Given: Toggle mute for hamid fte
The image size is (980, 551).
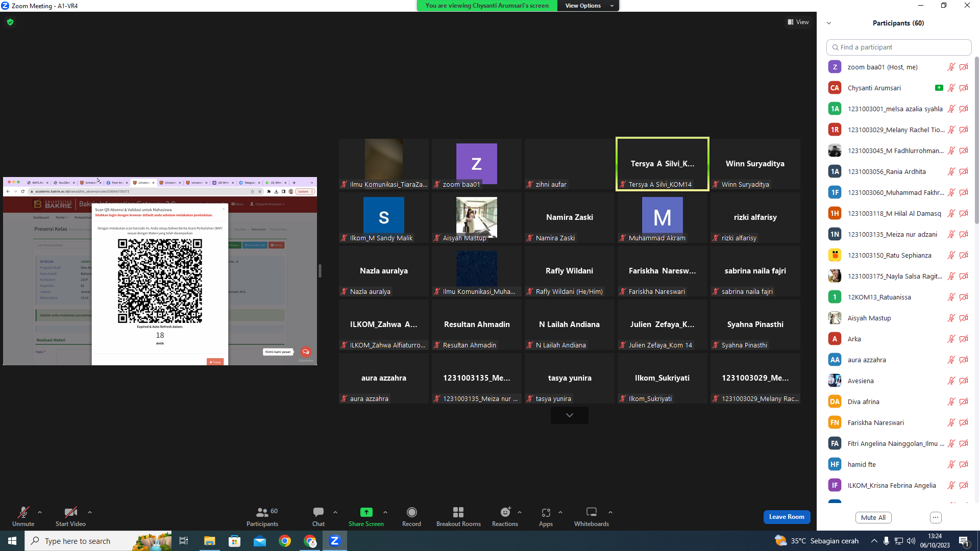Looking at the screenshot, I should click(x=951, y=464).
